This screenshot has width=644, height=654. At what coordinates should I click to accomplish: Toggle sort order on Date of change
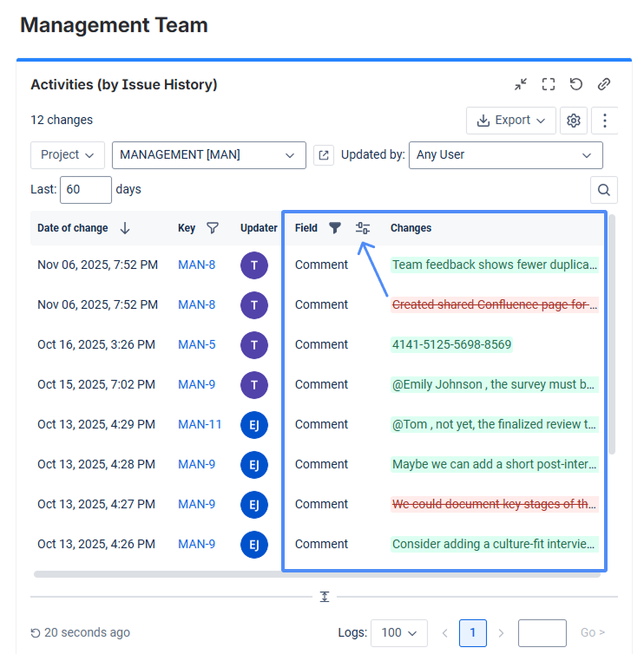(x=125, y=228)
